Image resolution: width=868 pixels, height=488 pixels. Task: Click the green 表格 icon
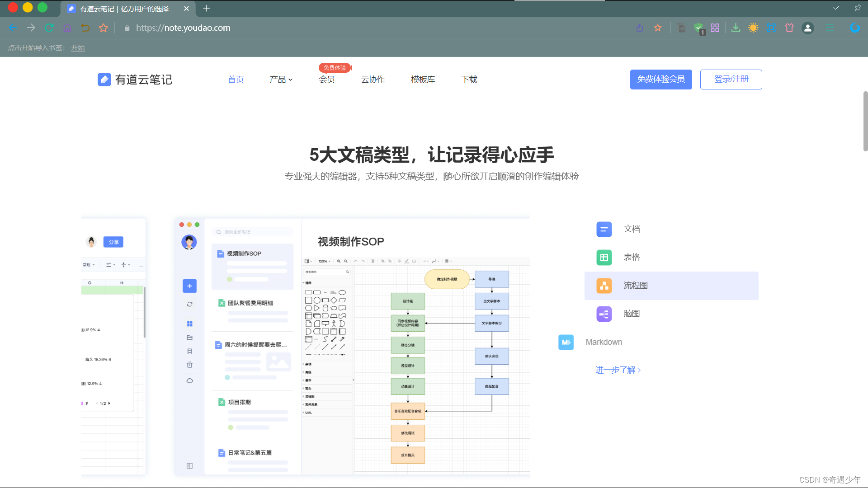coord(604,258)
